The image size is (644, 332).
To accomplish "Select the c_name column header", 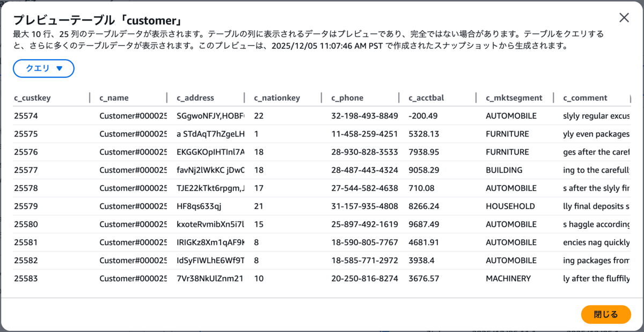I will tap(114, 98).
